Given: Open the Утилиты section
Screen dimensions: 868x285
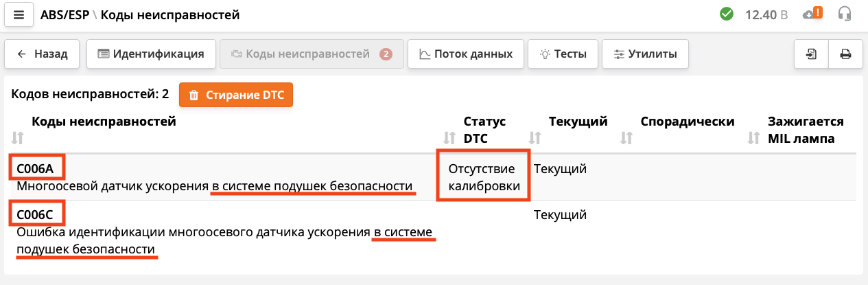Looking at the screenshot, I should click(645, 54).
